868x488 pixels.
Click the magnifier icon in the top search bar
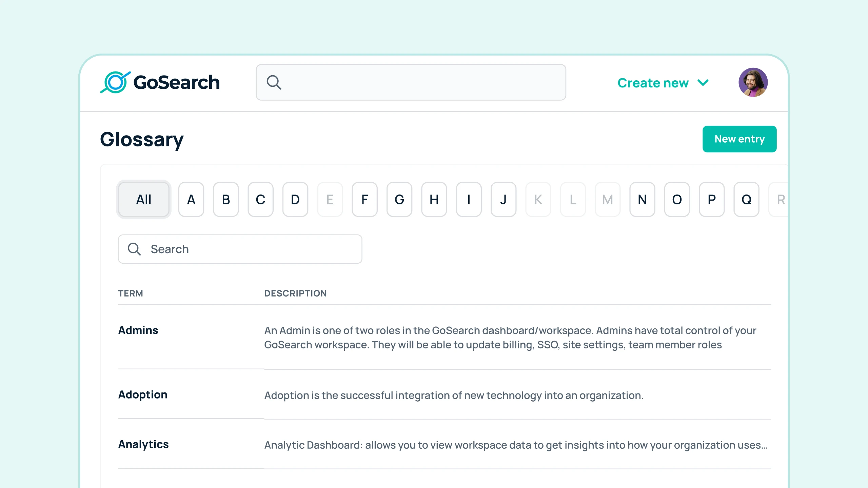pos(274,82)
